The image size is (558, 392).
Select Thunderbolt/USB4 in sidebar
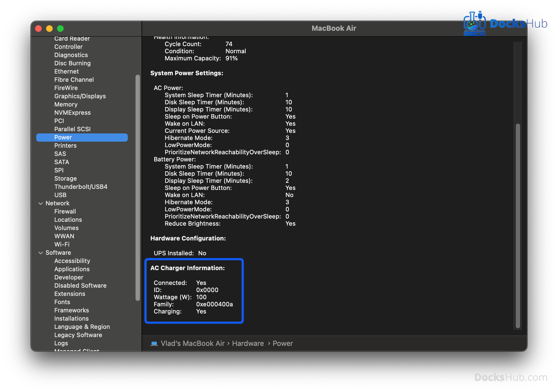(81, 187)
